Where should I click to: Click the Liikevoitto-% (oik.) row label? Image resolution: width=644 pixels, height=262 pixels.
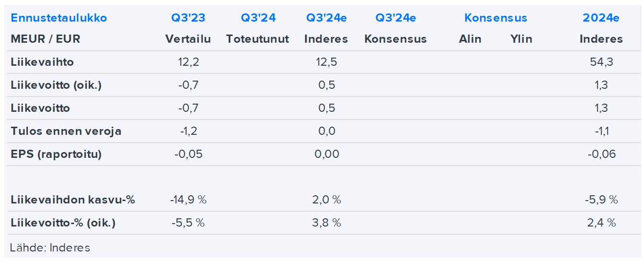pos(63,223)
